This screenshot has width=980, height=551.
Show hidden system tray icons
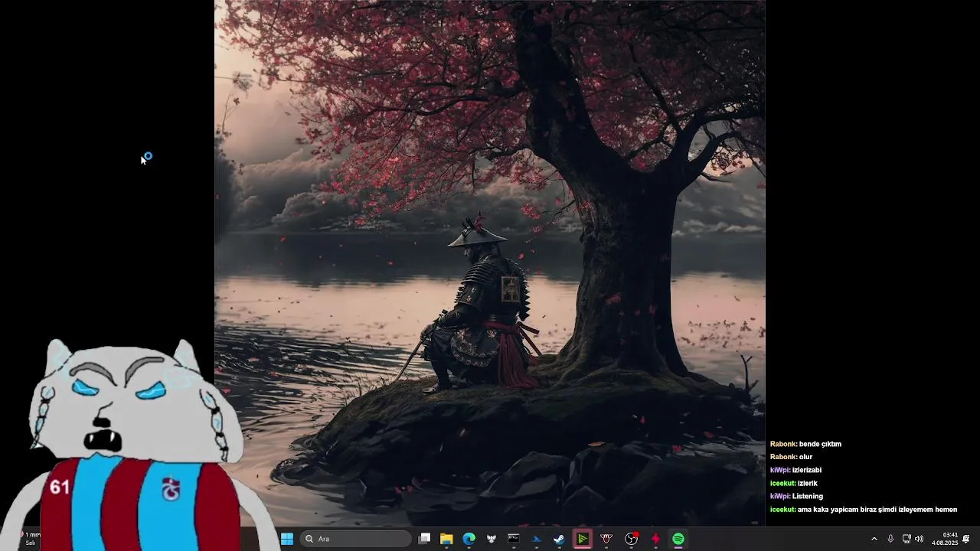click(874, 539)
